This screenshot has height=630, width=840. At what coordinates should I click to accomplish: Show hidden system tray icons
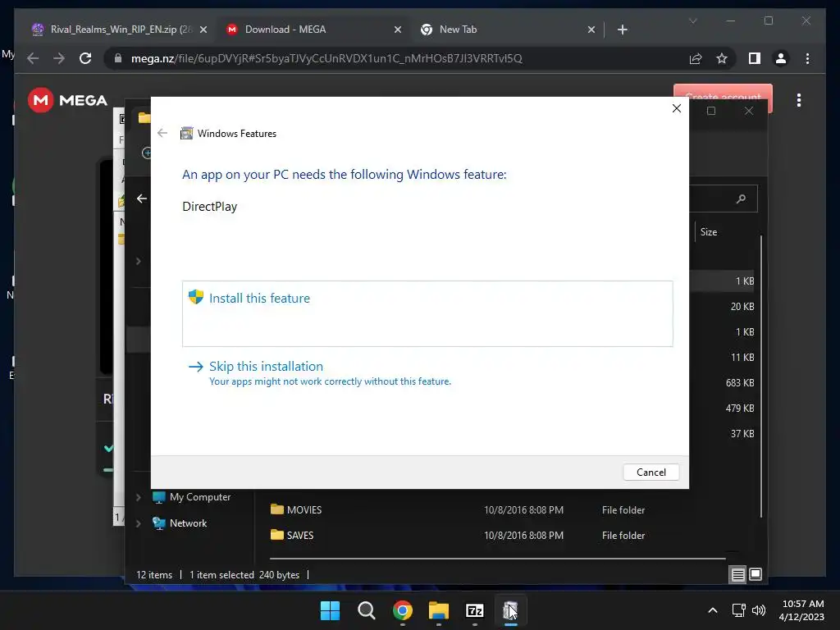click(x=713, y=610)
